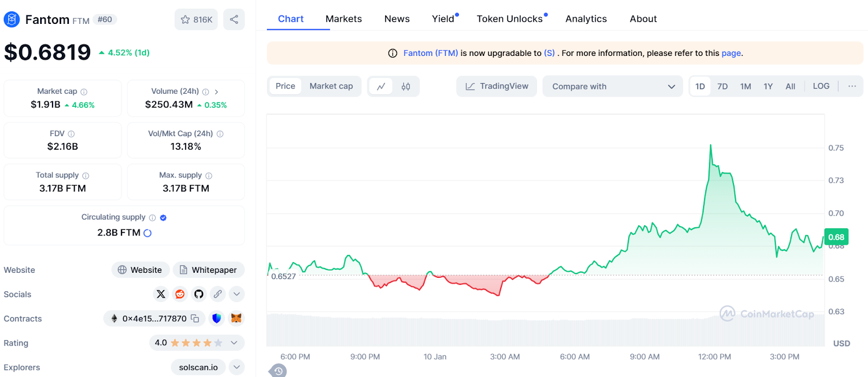Click the $0.6819 price value
The height and width of the screenshot is (377, 868).
(x=47, y=52)
